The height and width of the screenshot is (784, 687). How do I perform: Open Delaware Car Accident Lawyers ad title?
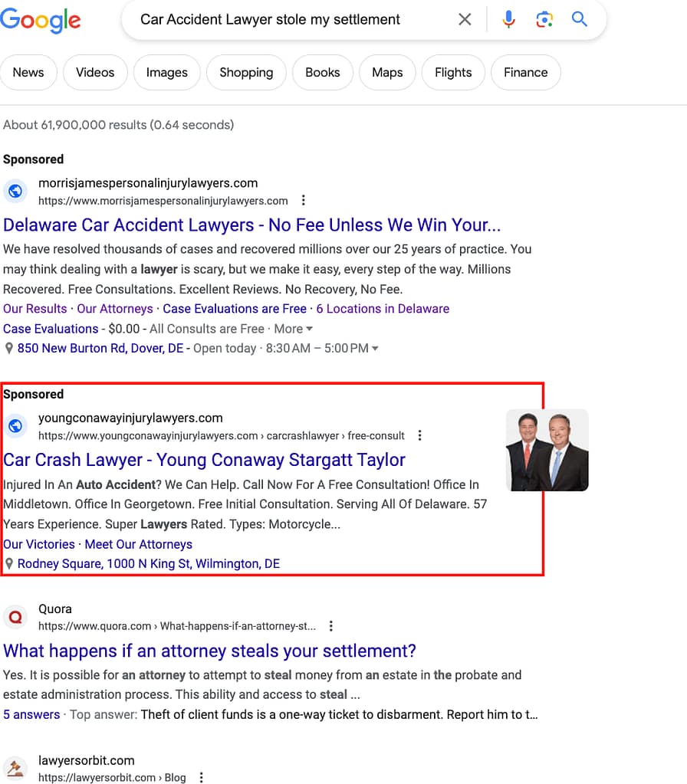(251, 225)
